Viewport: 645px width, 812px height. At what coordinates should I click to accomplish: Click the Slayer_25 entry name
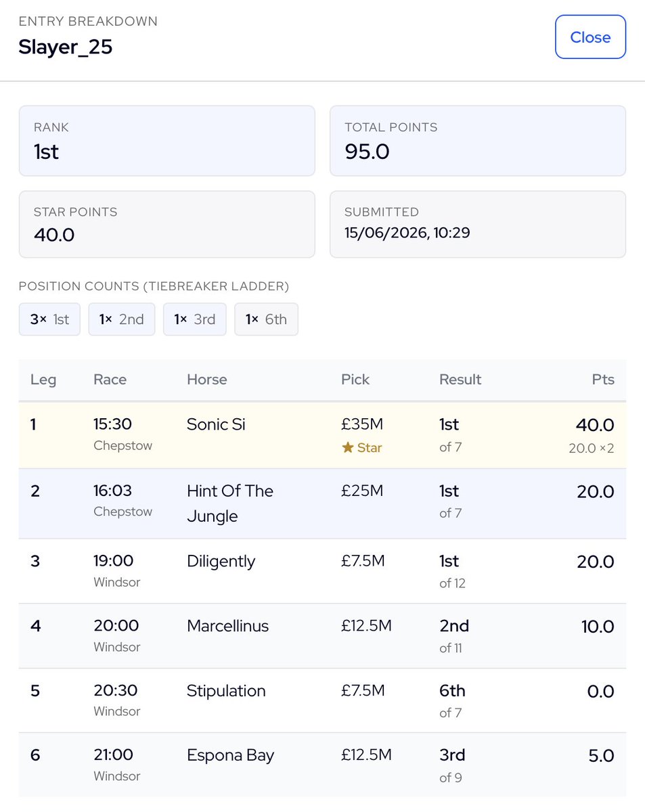pyautogui.click(x=66, y=47)
